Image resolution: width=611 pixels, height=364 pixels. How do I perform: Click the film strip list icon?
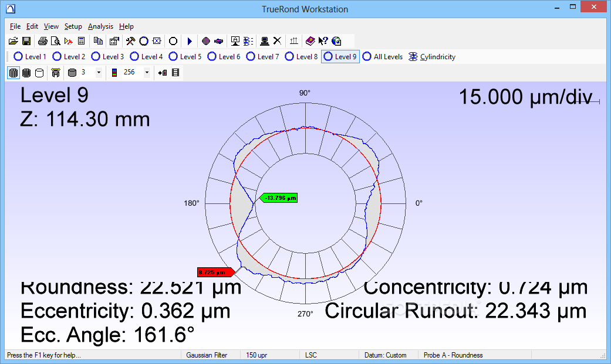pyautogui.click(x=175, y=73)
